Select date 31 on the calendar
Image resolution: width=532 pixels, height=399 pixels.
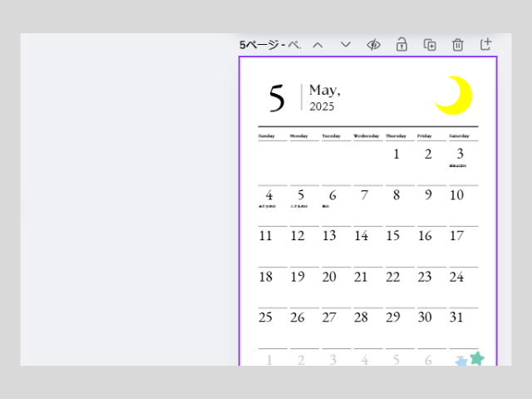tap(456, 318)
